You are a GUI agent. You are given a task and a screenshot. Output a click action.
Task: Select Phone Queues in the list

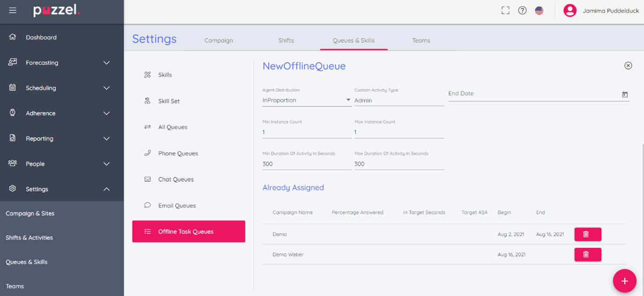178,153
